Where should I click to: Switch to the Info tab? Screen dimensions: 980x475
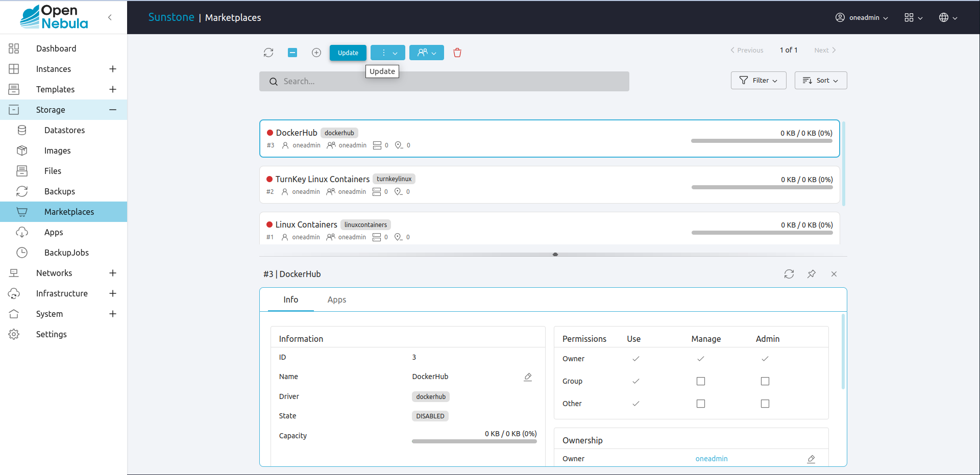point(291,299)
